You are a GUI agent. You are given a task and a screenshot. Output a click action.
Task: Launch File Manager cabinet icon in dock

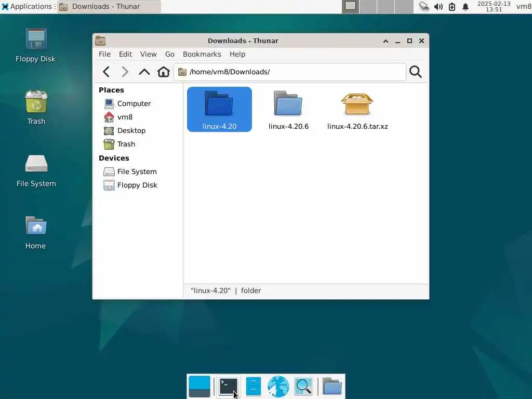[253, 387]
